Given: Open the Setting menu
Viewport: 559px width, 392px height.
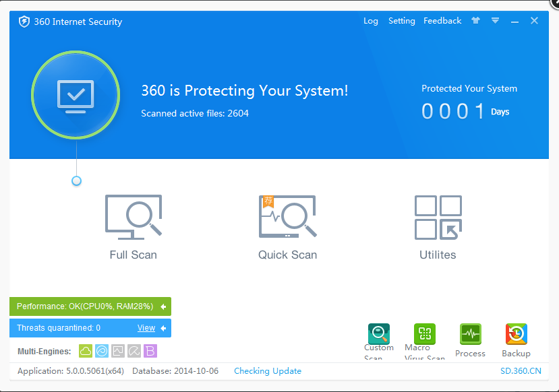Looking at the screenshot, I should click(401, 21).
